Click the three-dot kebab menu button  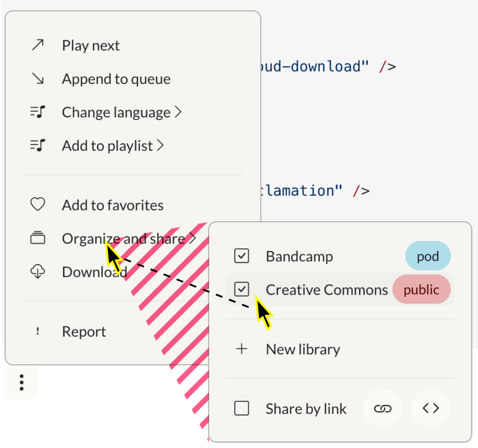coord(22,382)
